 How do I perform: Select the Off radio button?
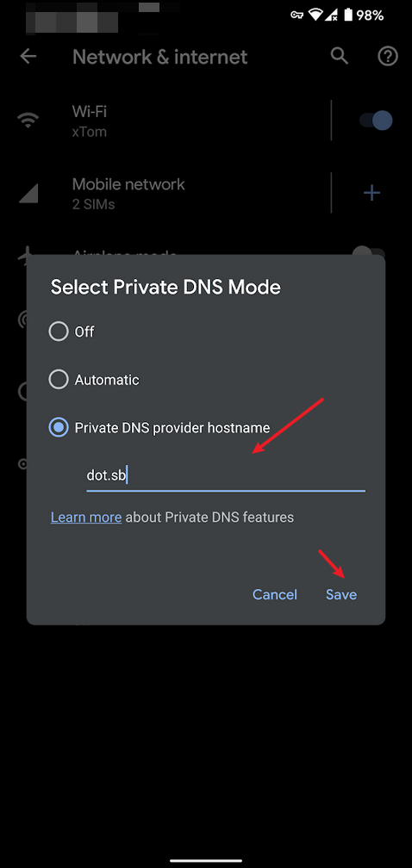point(58,332)
